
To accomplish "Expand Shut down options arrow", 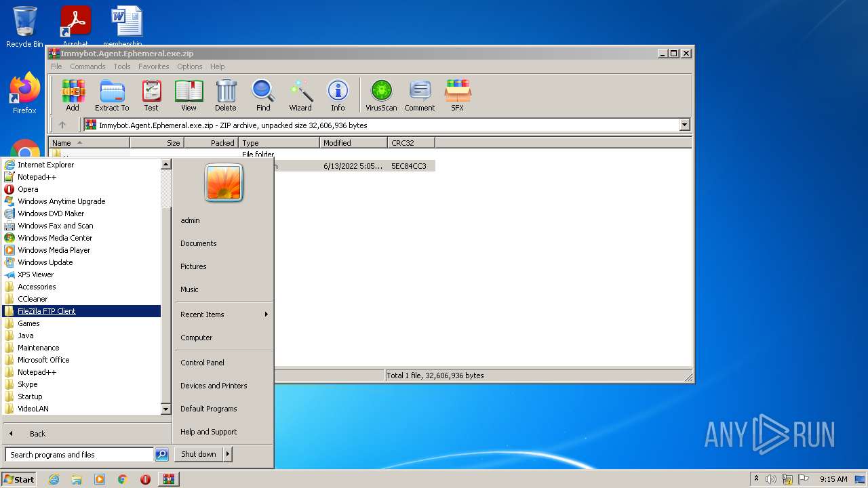I will (227, 454).
